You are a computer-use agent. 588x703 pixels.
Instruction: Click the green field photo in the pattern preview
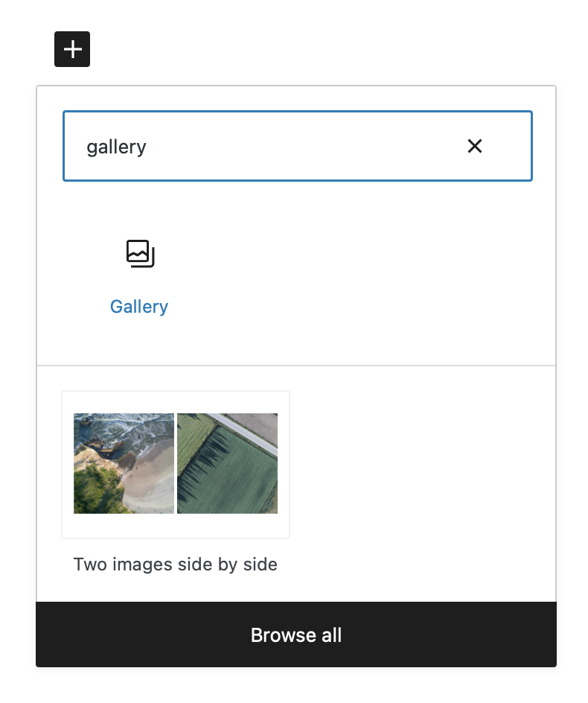[x=227, y=463]
